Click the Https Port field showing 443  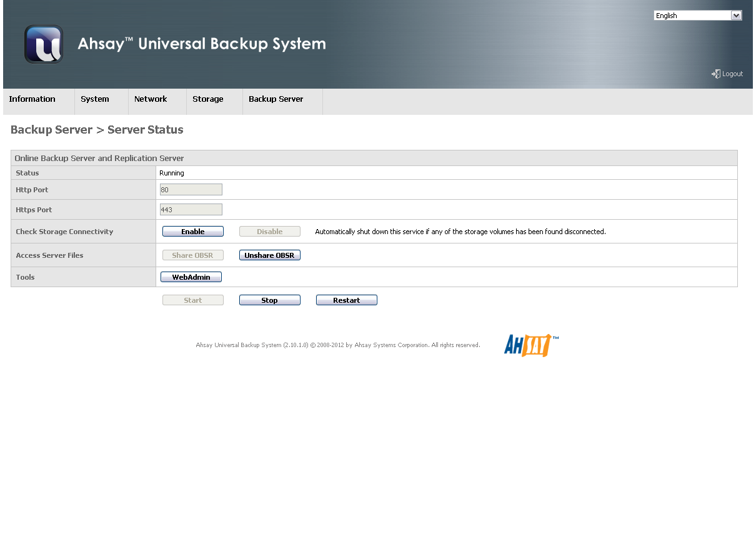tap(191, 210)
